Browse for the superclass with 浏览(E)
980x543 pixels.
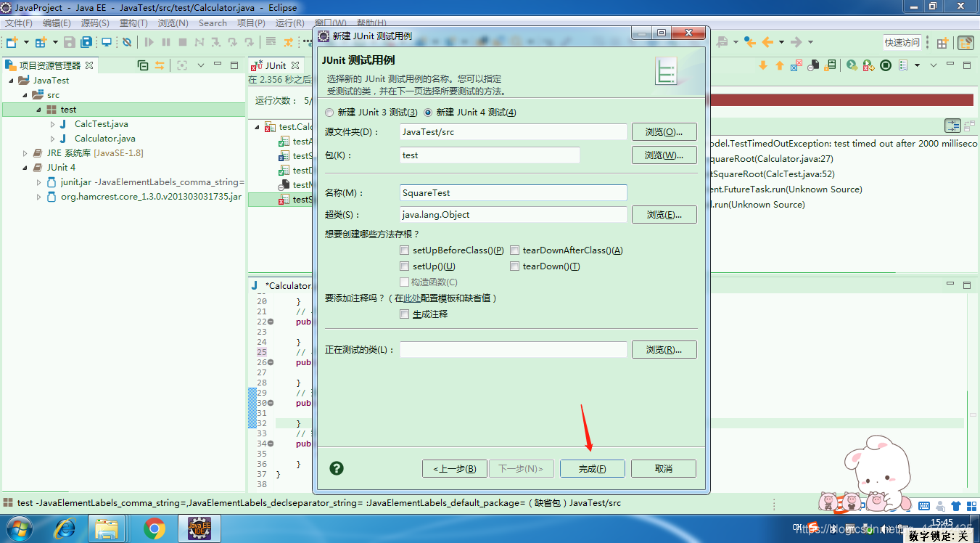tap(664, 215)
